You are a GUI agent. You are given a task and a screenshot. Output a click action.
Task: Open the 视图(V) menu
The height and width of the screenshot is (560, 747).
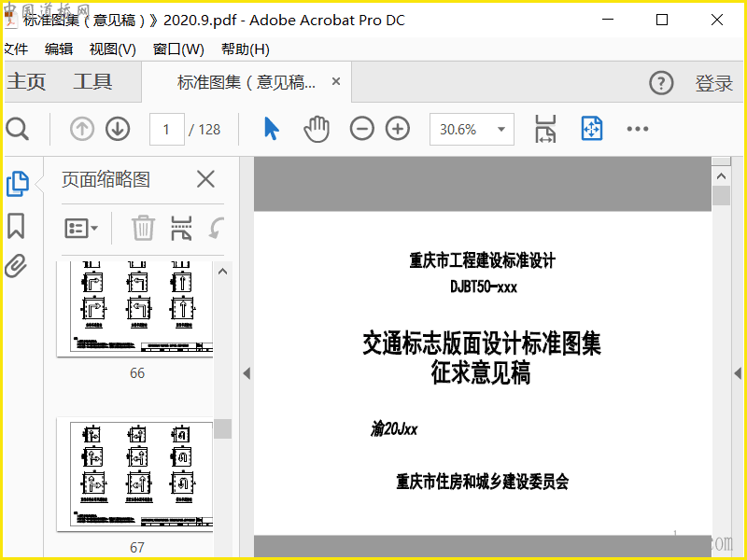pos(112,49)
